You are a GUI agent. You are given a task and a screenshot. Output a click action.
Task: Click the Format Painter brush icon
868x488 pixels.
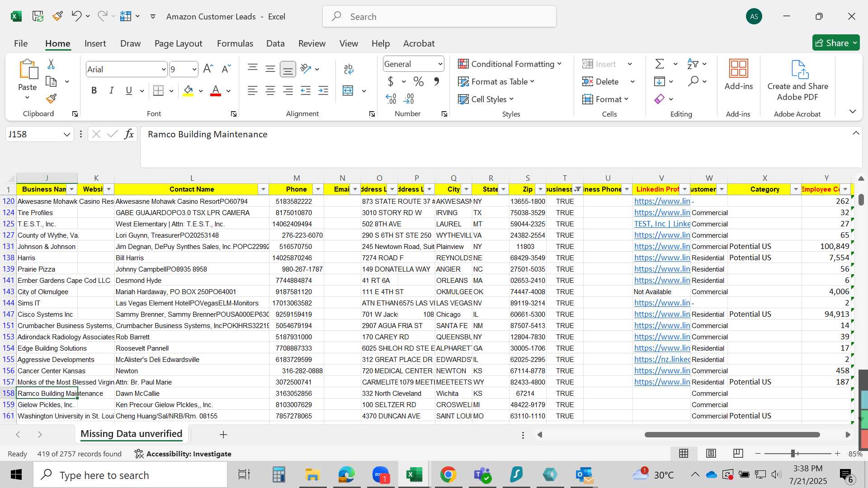coord(51,99)
